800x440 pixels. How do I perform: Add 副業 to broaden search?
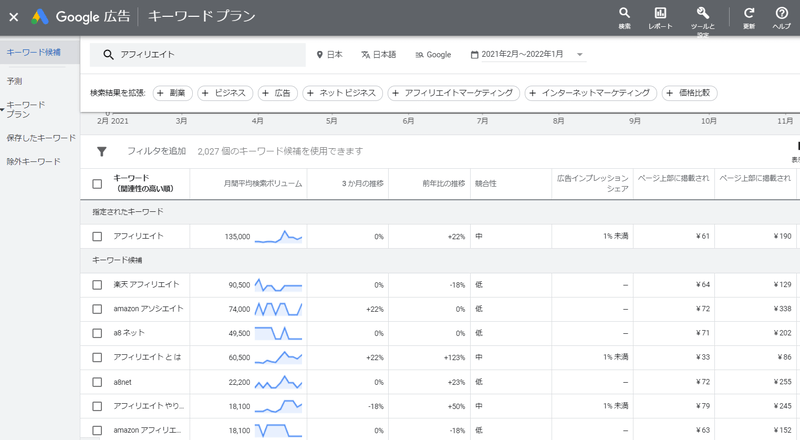pyautogui.click(x=172, y=93)
